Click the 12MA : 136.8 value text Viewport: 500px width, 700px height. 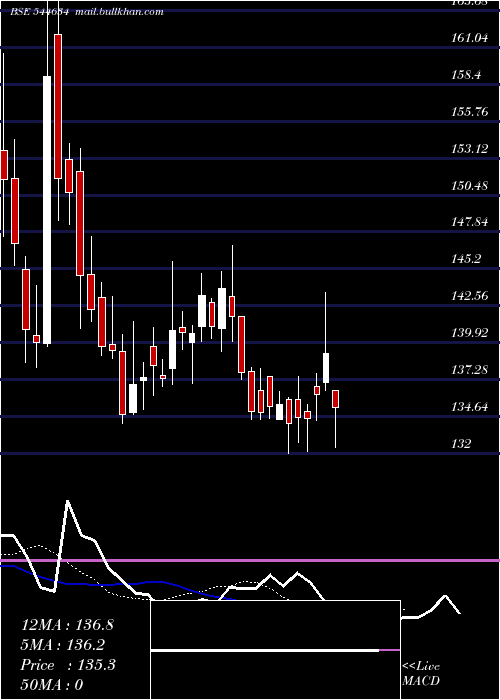pos(67,625)
